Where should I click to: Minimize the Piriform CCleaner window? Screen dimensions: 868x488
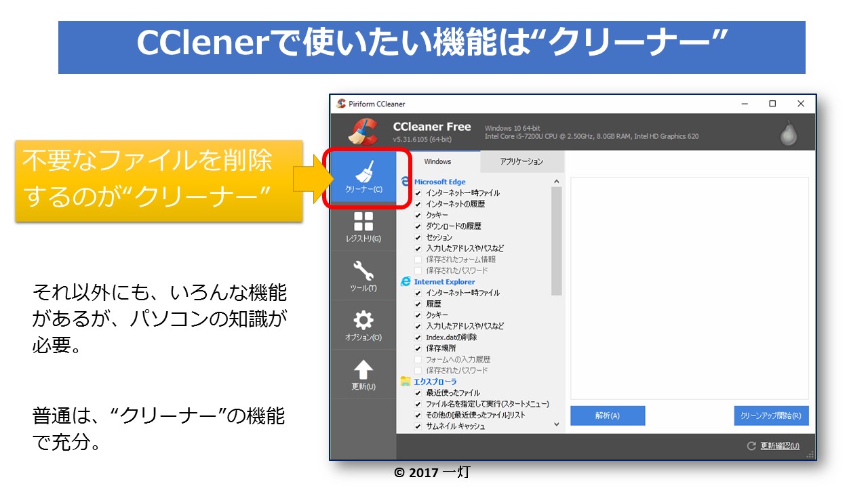pyautogui.click(x=745, y=104)
